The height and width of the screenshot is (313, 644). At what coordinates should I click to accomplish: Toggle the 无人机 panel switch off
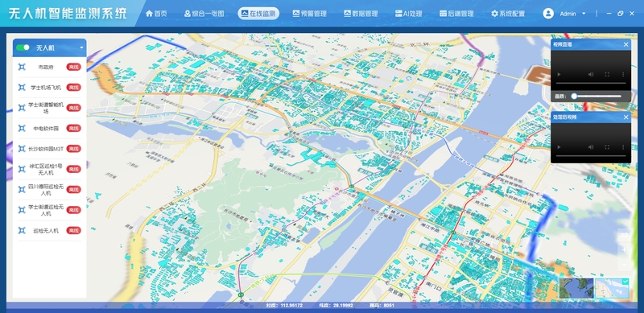point(23,47)
